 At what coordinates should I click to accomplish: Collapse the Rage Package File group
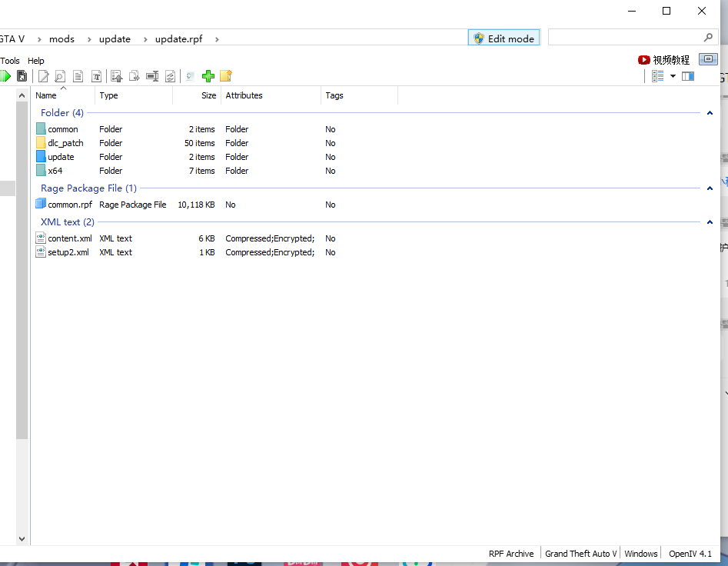click(710, 188)
